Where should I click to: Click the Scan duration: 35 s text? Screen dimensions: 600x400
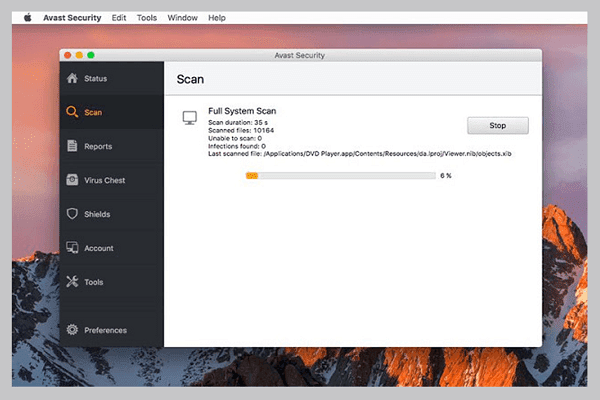pos(238,122)
